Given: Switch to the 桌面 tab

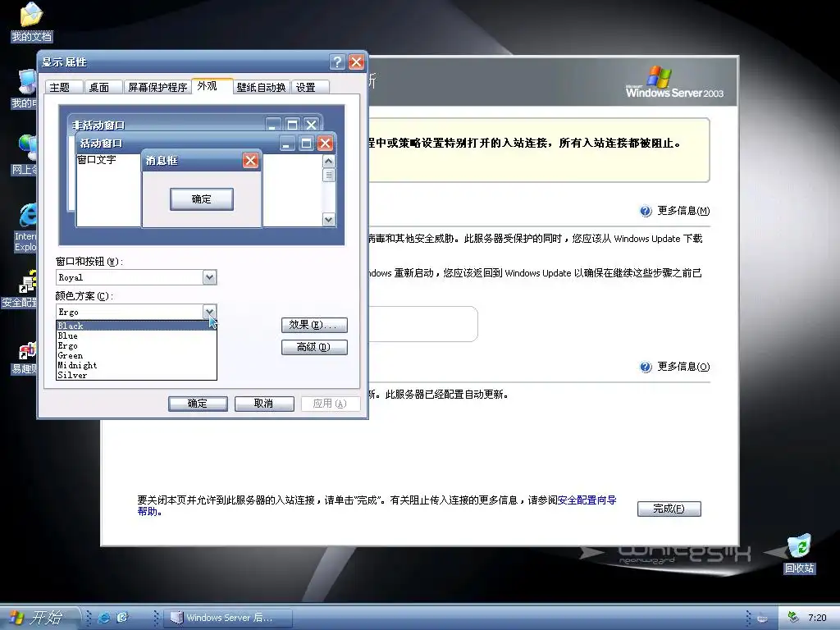Looking at the screenshot, I should [x=103, y=87].
